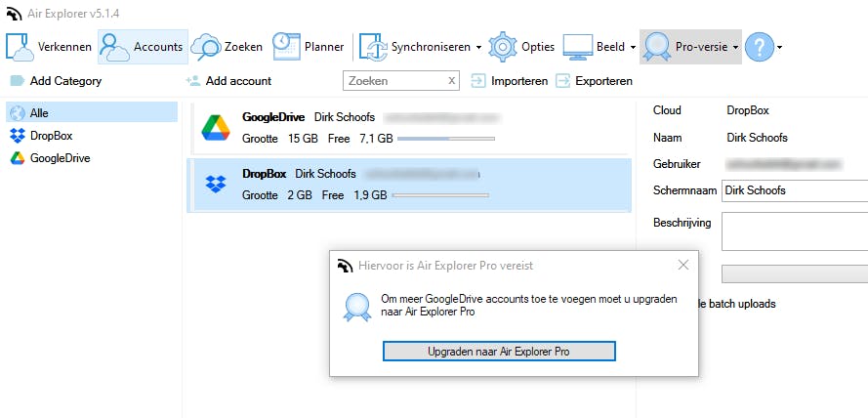This screenshot has width=868, height=418.
Task: Click the Exporteren accounts icon
Action: click(562, 81)
